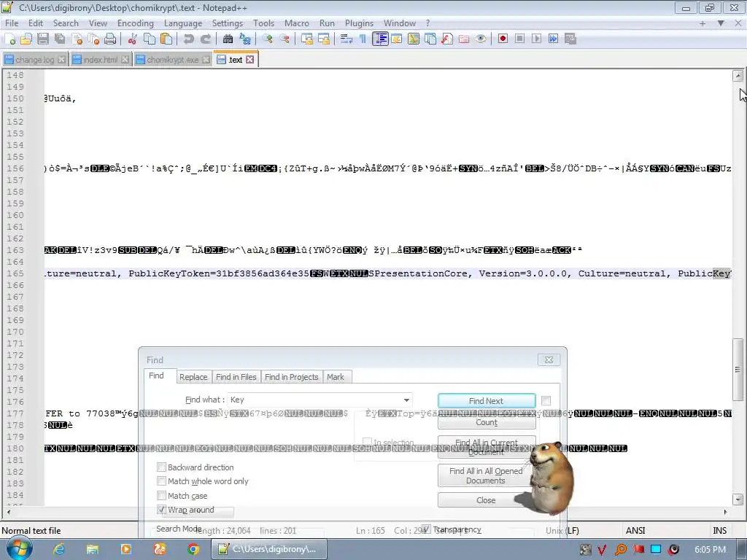Viewport: 747px width, 560px height.
Task: Click Run Macro Multiple Times icon
Action: 553,39
